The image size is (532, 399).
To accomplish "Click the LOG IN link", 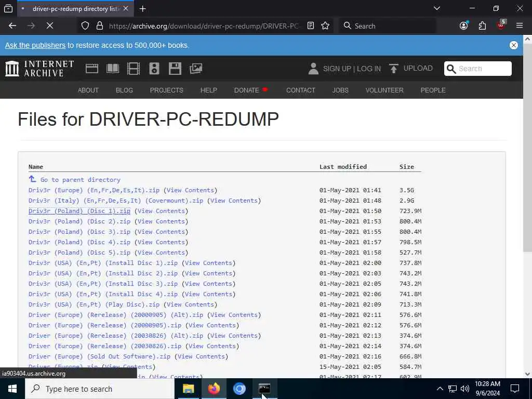I will 369,69.
